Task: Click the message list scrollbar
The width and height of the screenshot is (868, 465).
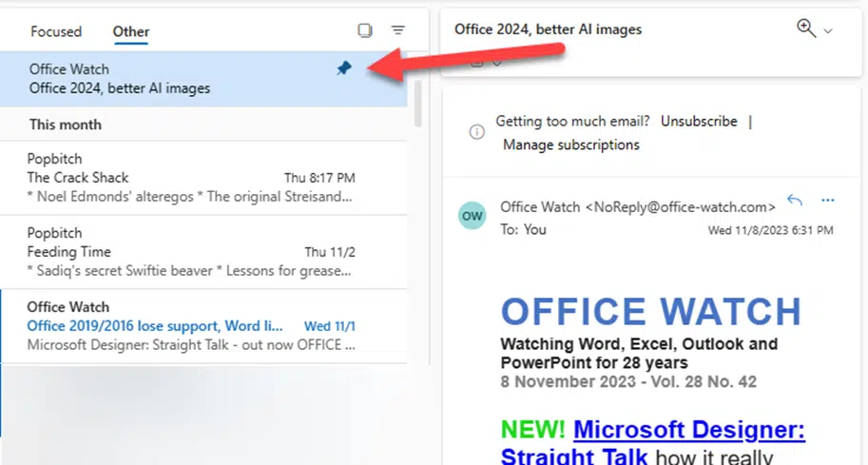Action: click(x=418, y=103)
